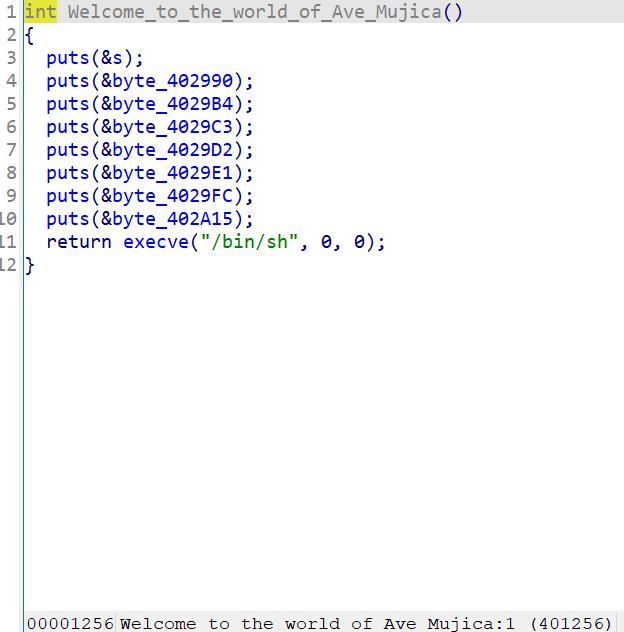
Task: Click the return keyword
Action: (x=79, y=242)
